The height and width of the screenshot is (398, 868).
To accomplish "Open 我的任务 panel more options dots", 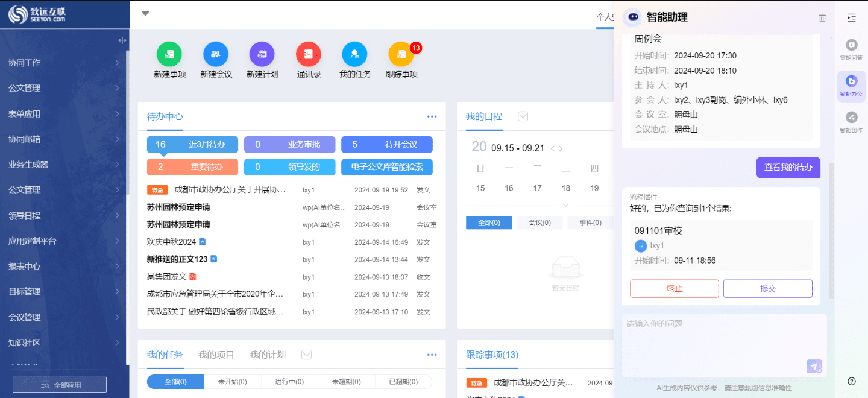I will (x=432, y=355).
